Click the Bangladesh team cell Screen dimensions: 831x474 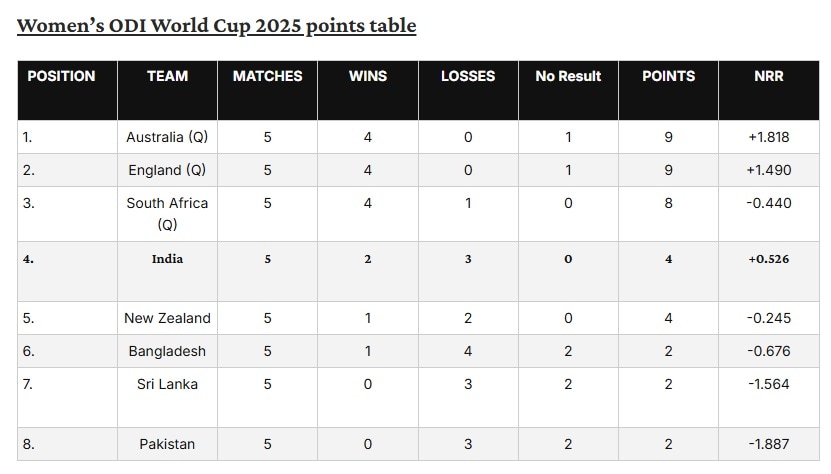[x=167, y=351]
